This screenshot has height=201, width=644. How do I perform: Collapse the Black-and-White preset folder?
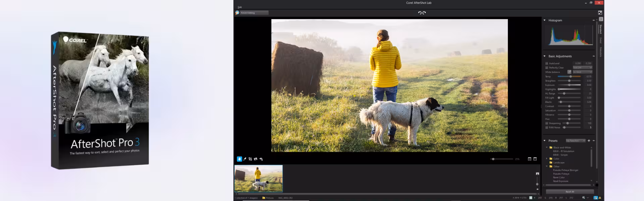pos(547,147)
